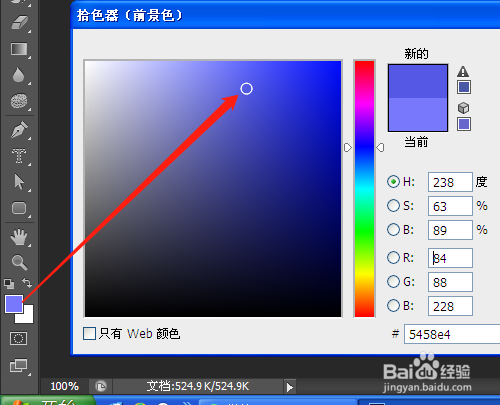Select the Rounded Rectangle shape tool
The width and height of the screenshot is (500, 405).
click(19, 208)
